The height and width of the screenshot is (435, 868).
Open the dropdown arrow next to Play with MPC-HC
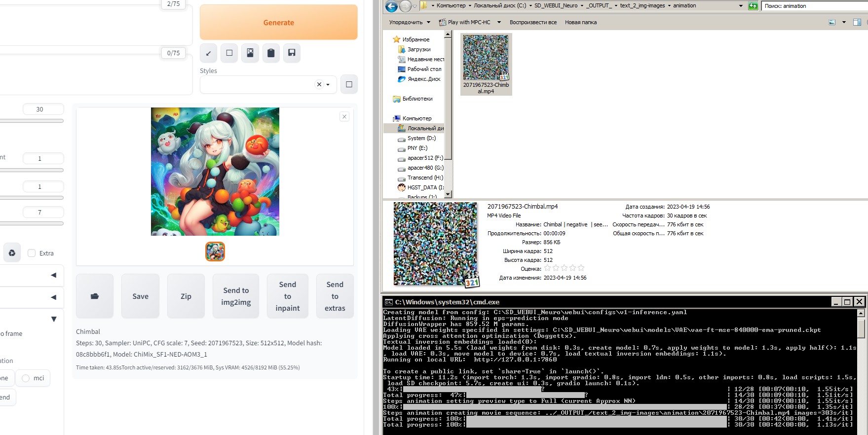(499, 22)
